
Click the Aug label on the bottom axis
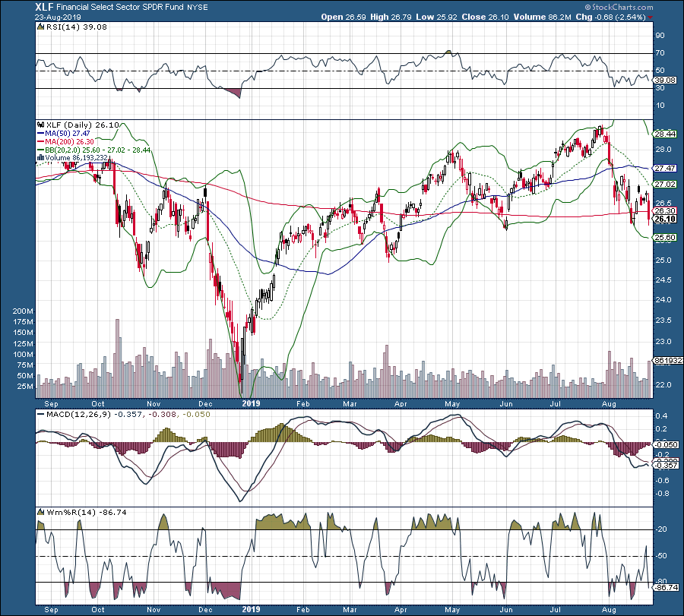click(x=609, y=609)
